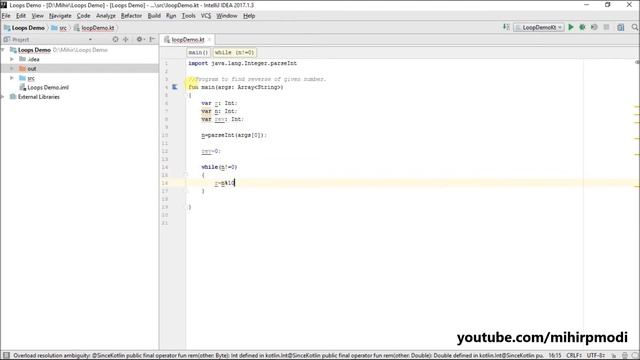The width and height of the screenshot is (640, 360).
Task: Open the Tools menu
Action: (x=188, y=16)
